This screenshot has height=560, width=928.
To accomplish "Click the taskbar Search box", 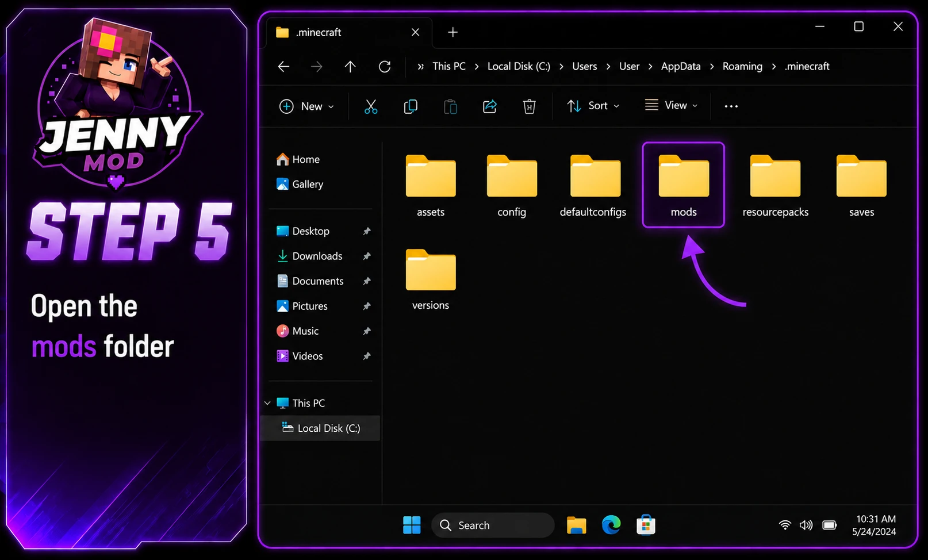I will coord(493,525).
